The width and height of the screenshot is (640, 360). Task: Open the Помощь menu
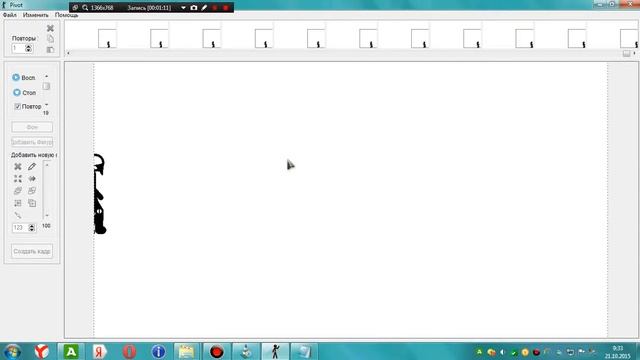[66, 15]
